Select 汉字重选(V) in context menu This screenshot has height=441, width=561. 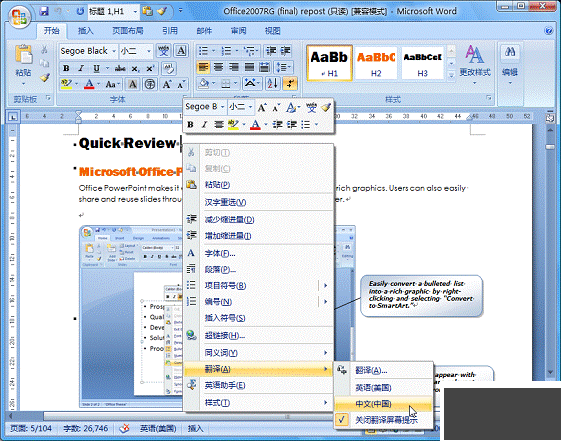pyautogui.click(x=258, y=202)
